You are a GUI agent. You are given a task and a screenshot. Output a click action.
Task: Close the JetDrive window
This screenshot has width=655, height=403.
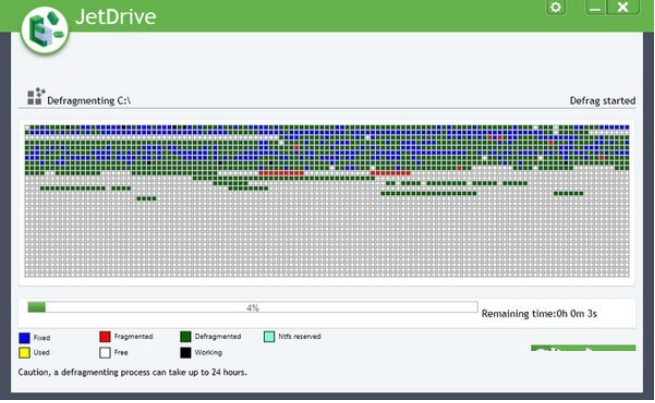pos(622,7)
